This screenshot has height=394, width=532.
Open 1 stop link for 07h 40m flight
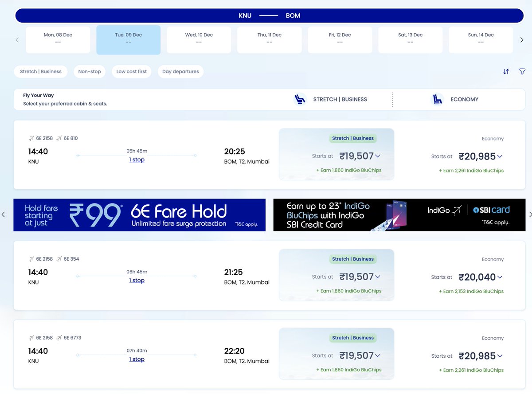click(x=137, y=359)
